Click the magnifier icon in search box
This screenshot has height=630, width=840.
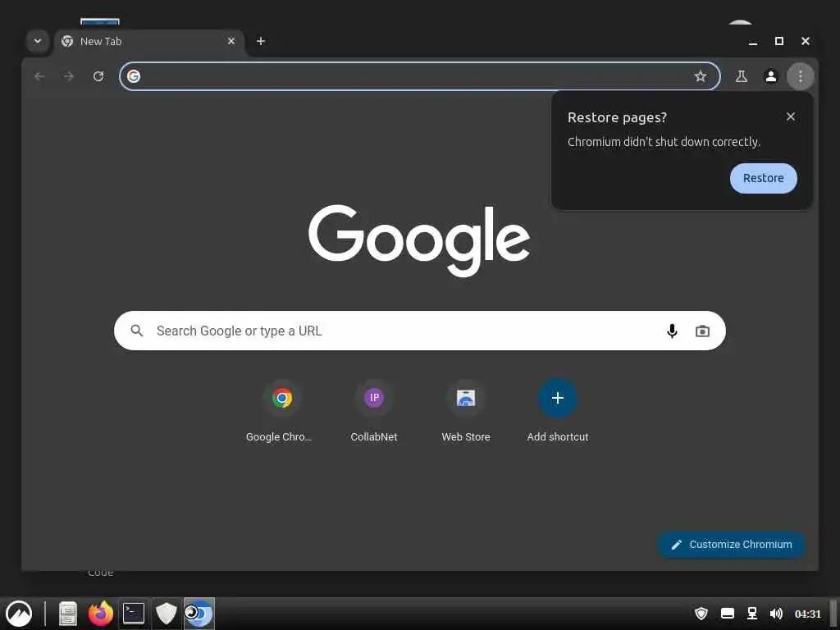137,331
